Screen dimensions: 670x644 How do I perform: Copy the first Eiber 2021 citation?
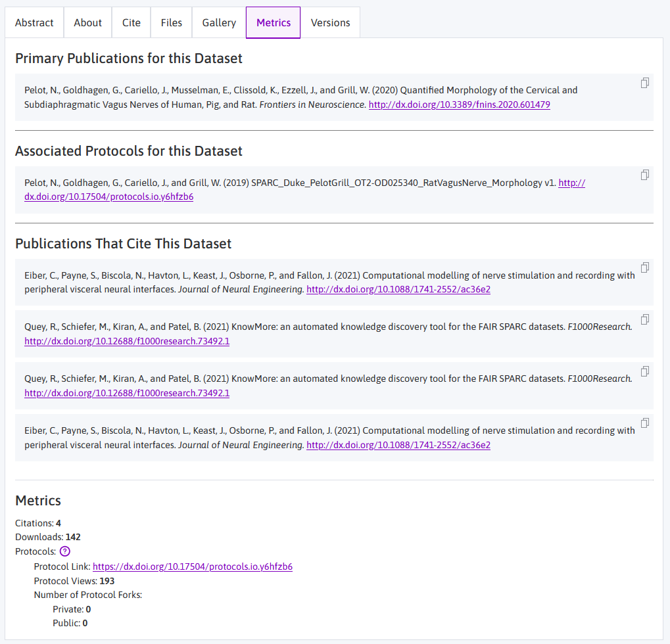click(x=645, y=267)
